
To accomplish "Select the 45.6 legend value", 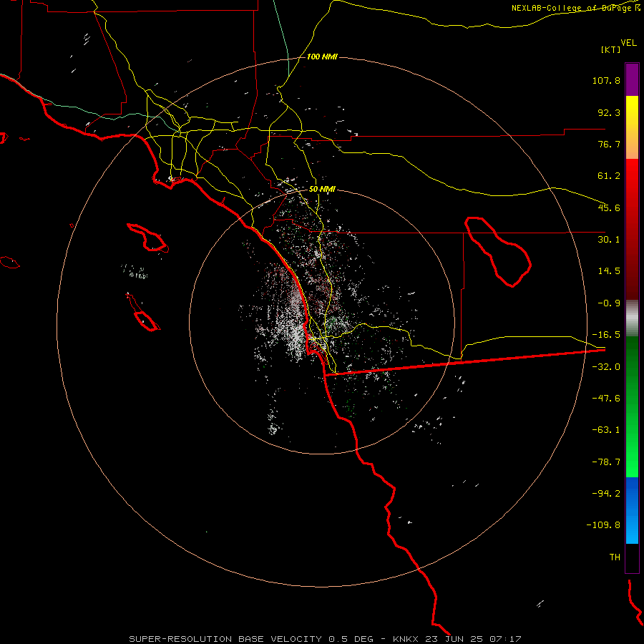I will pos(609,208).
